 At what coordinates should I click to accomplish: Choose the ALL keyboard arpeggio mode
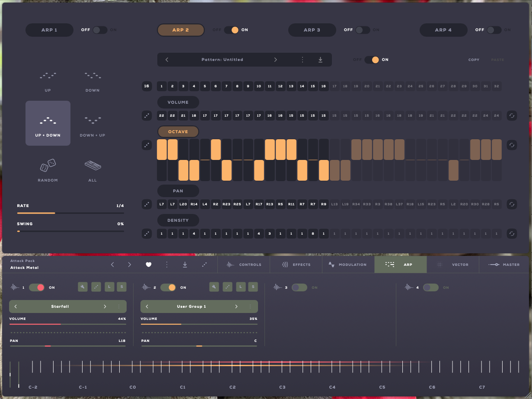[92, 165]
